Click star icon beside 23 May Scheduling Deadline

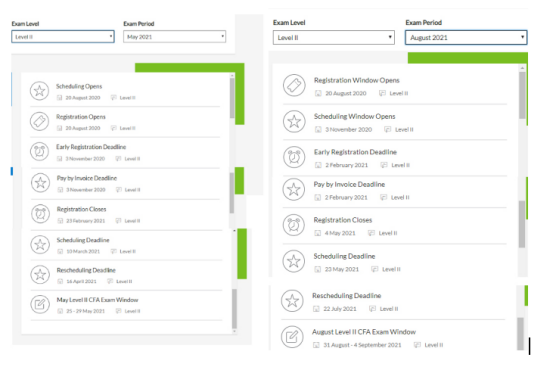(x=294, y=261)
